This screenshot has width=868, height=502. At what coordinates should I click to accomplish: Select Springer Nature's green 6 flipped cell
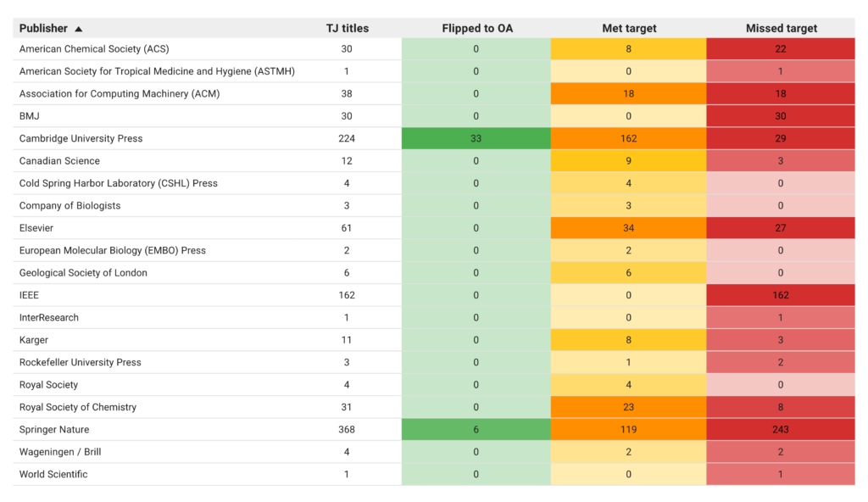tap(476, 429)
